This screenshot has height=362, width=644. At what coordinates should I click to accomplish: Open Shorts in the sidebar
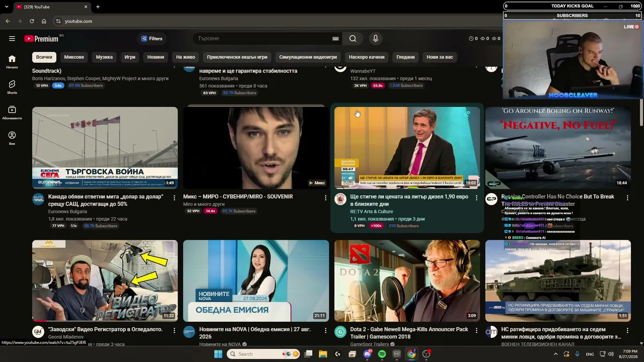tap(12, 87)
